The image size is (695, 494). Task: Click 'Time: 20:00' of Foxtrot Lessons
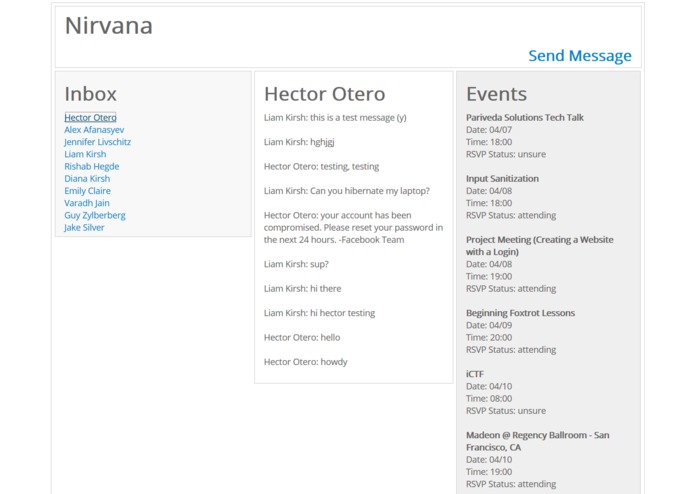pyautogui.click(x=489, y=338)
